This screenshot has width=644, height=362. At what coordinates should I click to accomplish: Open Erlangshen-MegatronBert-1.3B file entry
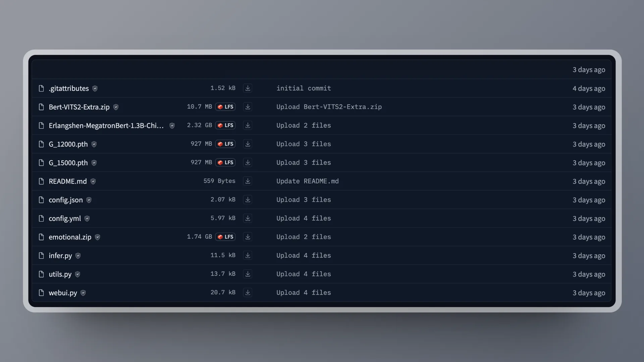[106, 126]
